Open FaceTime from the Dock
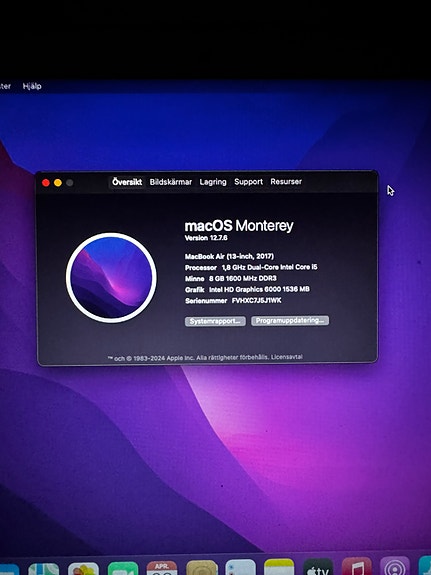The height and width of the screenshot is (575, 431). click(x=123, y=569)
